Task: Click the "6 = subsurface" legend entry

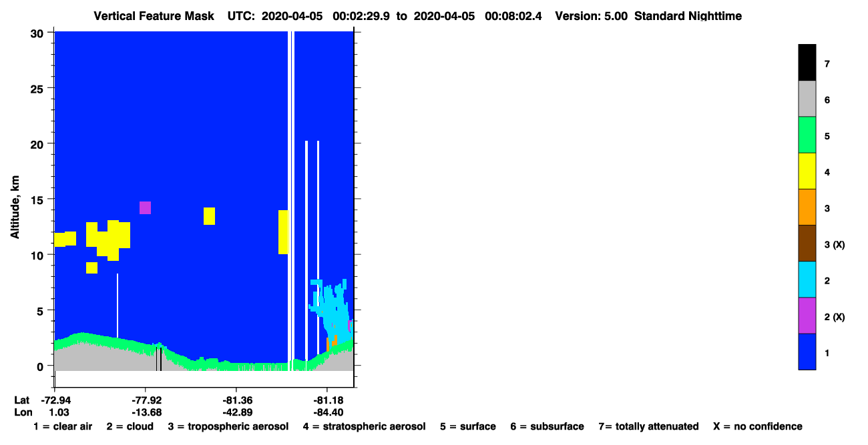Action: click(x=547, y=426)
